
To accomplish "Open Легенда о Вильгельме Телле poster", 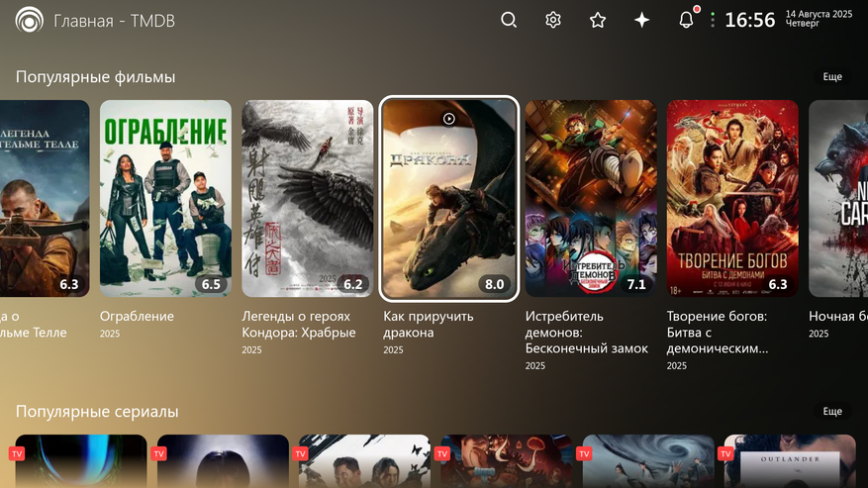I will pos(45,198).
